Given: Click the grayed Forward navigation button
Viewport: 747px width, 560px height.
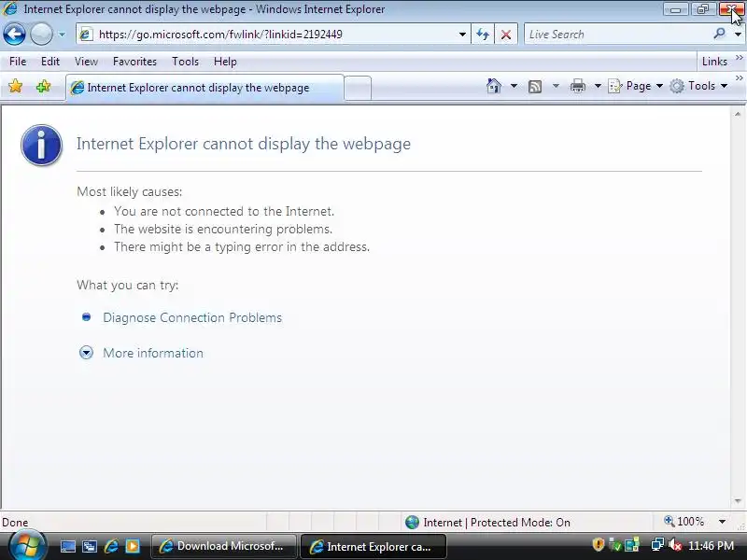Looking at the screenshot, I should pos(41,35).
